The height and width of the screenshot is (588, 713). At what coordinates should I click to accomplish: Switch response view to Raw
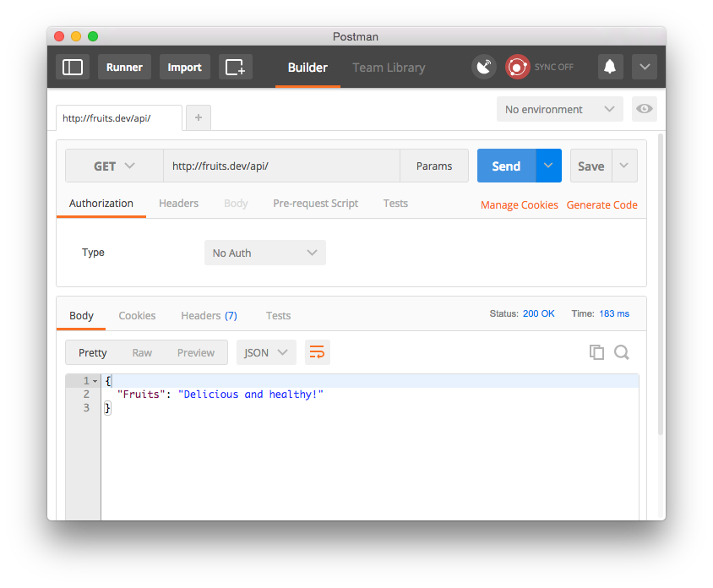tap(141, 352)
